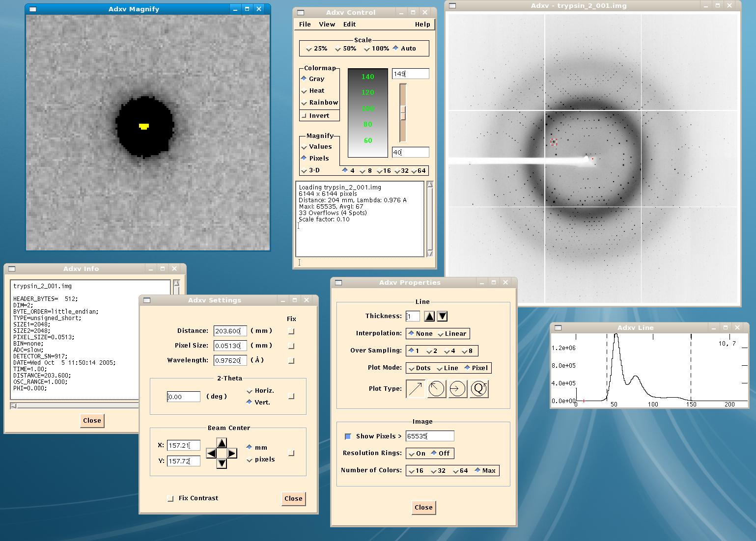Viewport: 756px width, 541px height.
Task: Maximize the Adxv Magnify window
Action: [247, 9]
